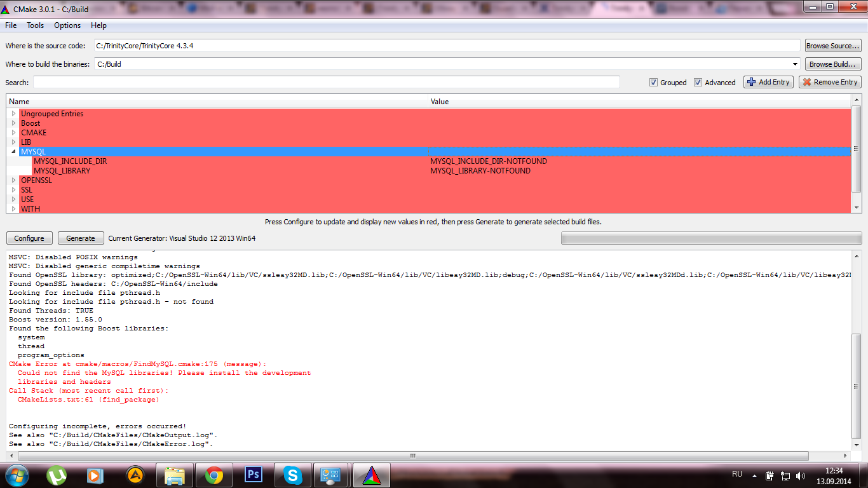
Task: Expand the Ungrouped Entries group
Action: point(13,114)
